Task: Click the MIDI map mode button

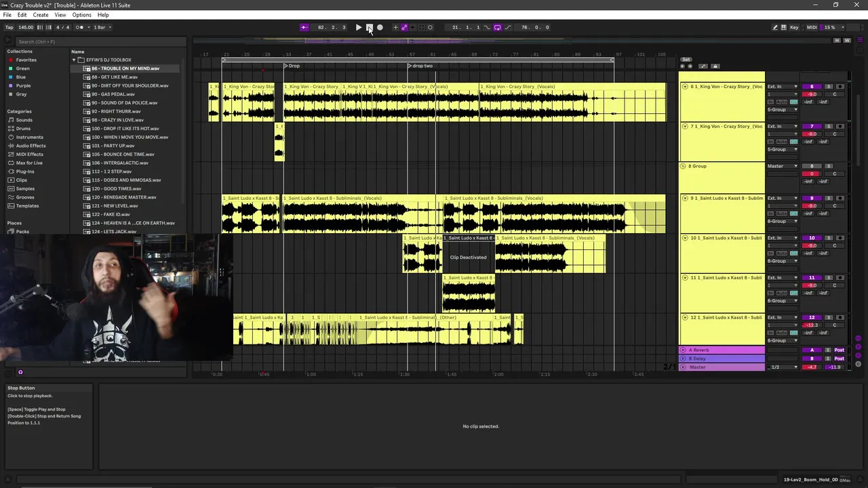Action: point(812,27)
